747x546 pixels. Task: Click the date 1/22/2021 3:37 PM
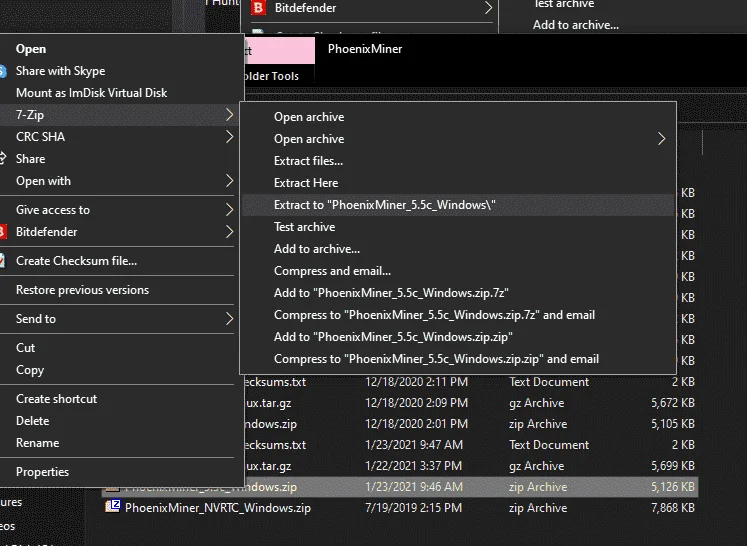(413, 465)
